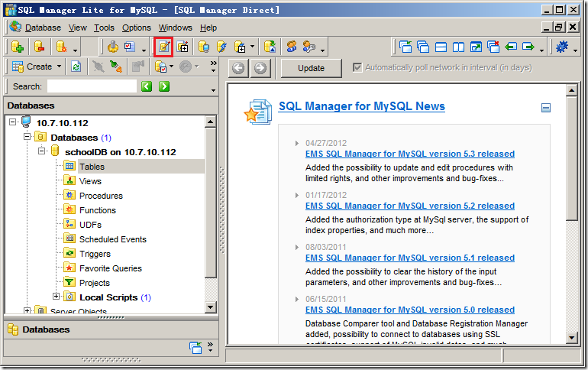Open the Tools menu
This screenshot has height=370, width=588.
coord(104,28)
